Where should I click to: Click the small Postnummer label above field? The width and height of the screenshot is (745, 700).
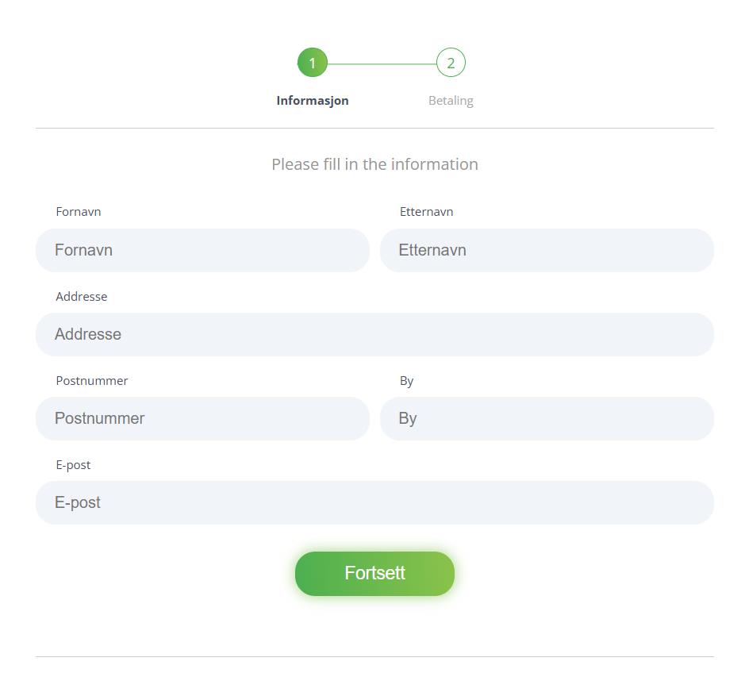coord(92,381)
